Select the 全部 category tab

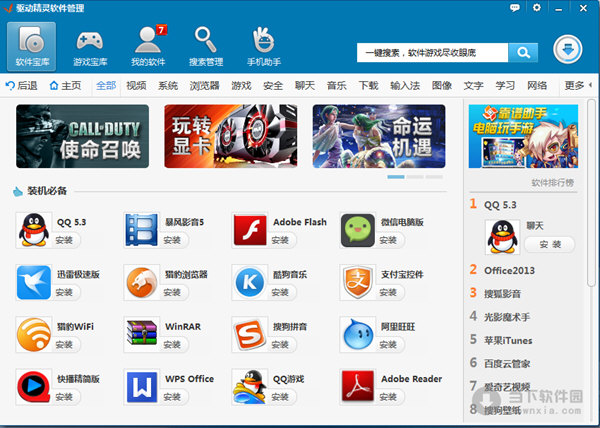click(106, 85)
